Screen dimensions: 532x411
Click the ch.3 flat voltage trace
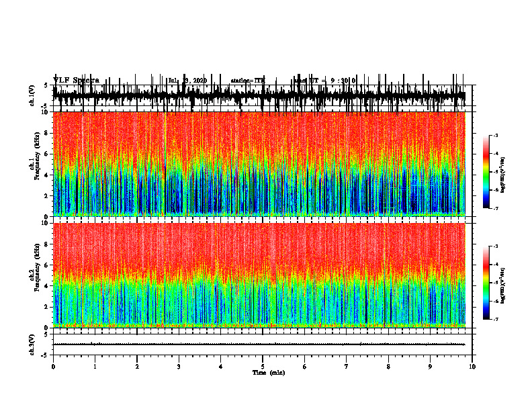[259, 345]
